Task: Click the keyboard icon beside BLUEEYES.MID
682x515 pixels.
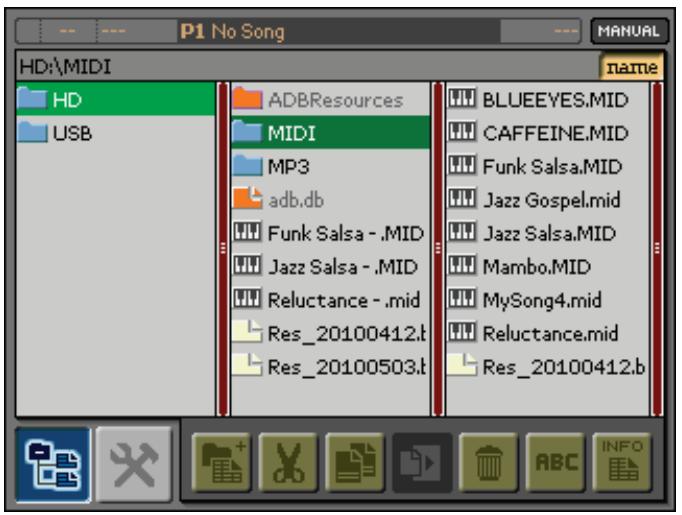Action: tap(462, 98)
